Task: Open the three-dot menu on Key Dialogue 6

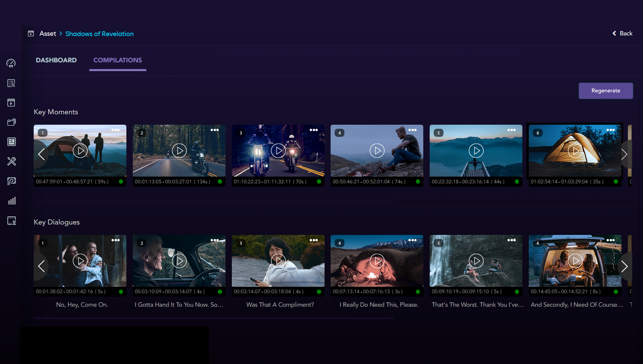Action: click(x=611, y=240)
